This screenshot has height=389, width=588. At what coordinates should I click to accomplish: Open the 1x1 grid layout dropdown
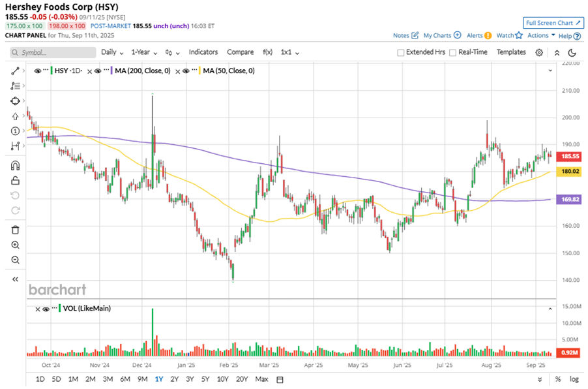pyautogui.click(x=290, y=52)
